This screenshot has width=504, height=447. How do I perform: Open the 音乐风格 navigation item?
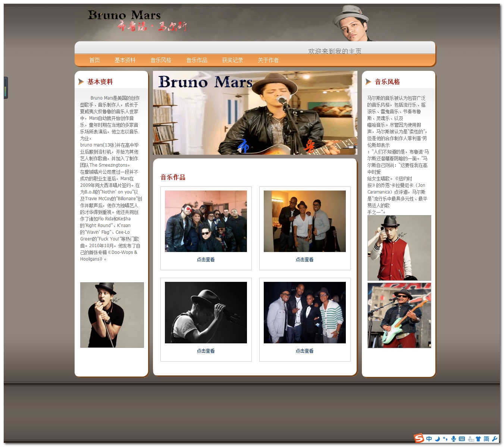click(x=161, y=60)
